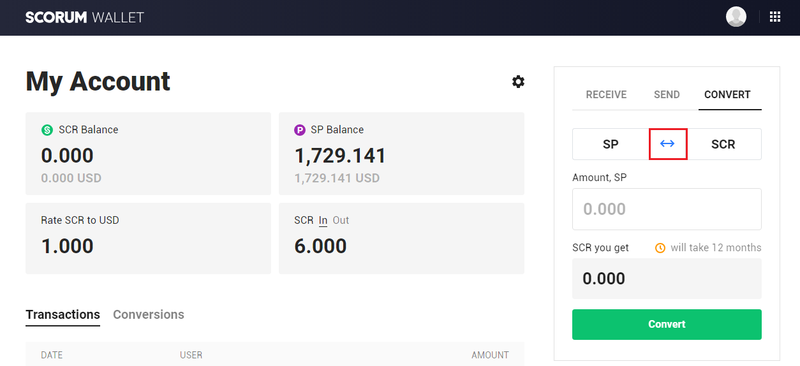Focus the Amount, SP input field
Image resolution: width=800 pixels, height=366 pixels.
click(x=667, y=209)
